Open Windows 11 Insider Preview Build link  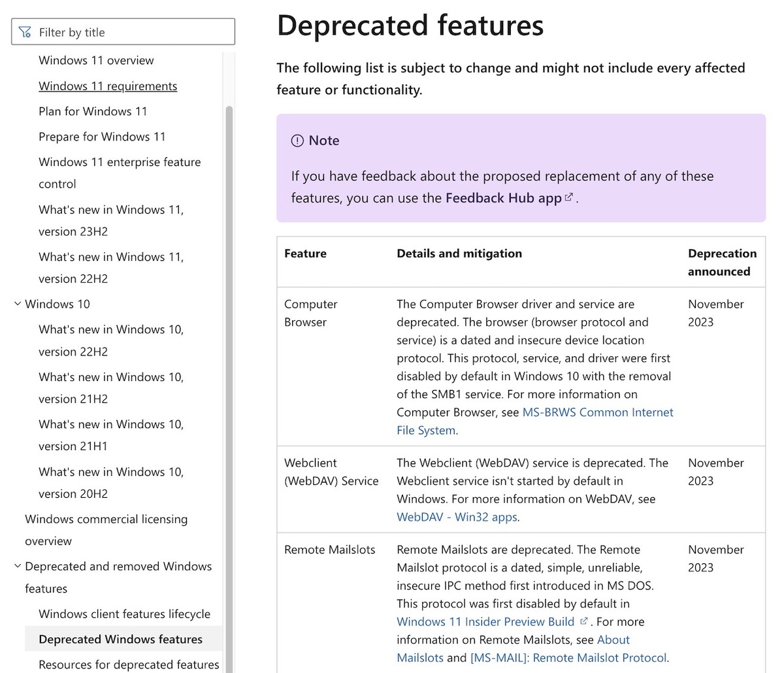(x=485, y=621)
